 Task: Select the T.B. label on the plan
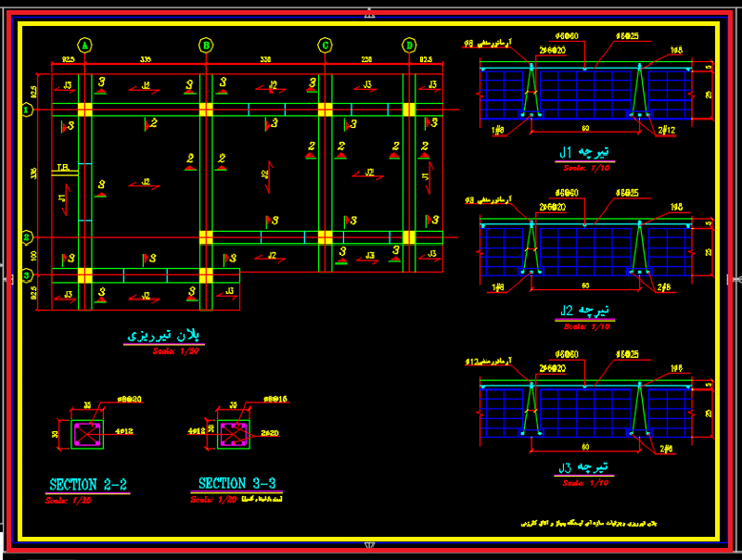(x=63, y=168)
